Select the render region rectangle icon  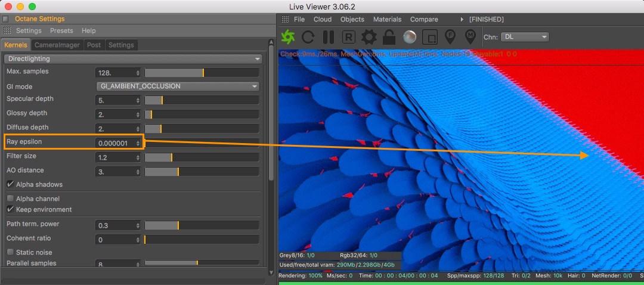click(x=431, y=37)
